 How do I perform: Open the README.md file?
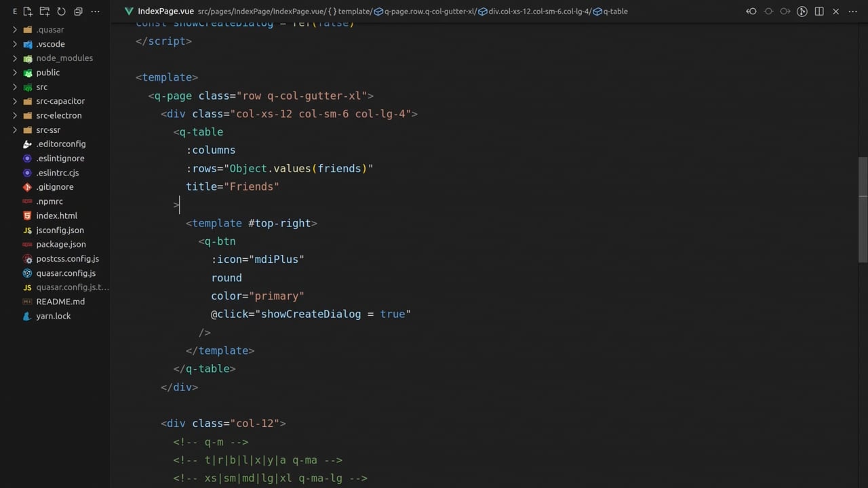click(x=60, y=302)
